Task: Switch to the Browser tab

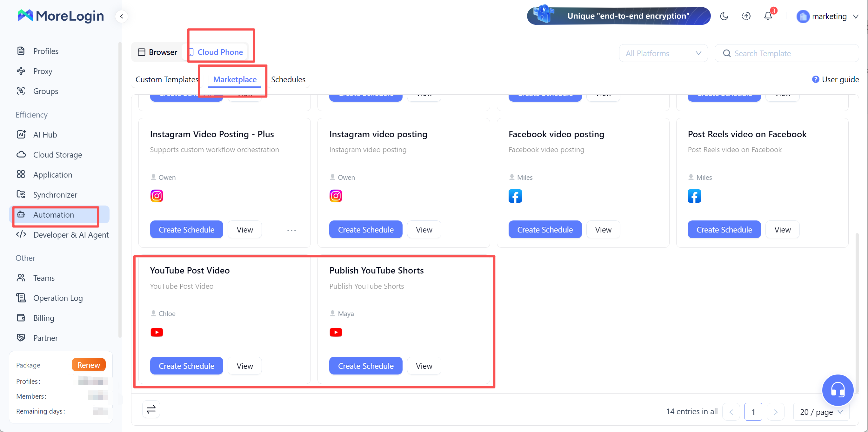Action: [x=157, y=52]
